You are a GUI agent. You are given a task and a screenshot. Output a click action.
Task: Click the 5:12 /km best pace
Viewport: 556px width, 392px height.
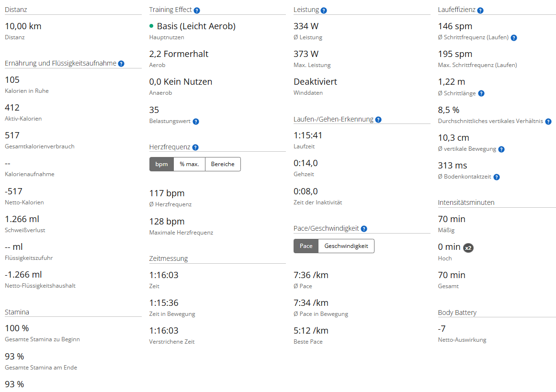point(311,331)
